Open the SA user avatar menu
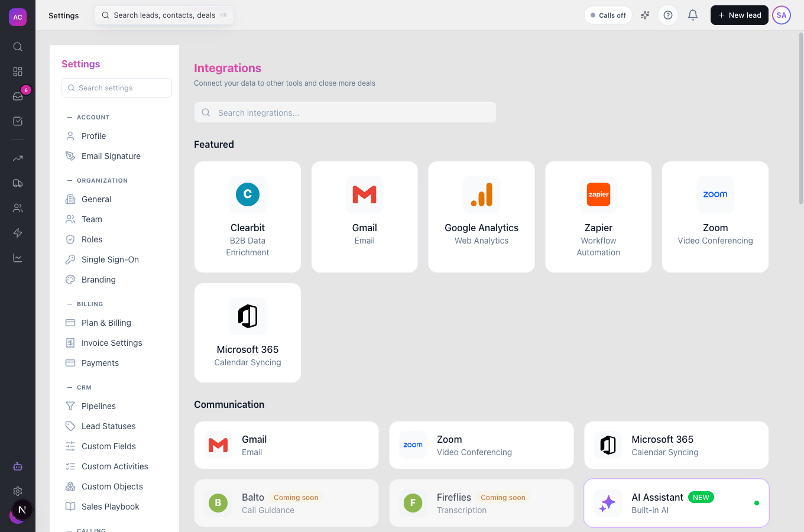Viewport: 804px width, 532px height. [x=782, y=15]
